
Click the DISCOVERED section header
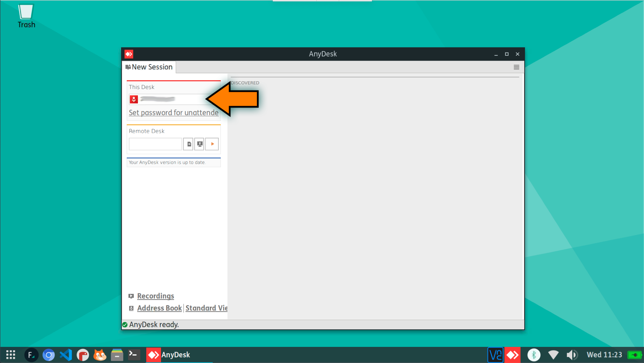tap(245, 83)
